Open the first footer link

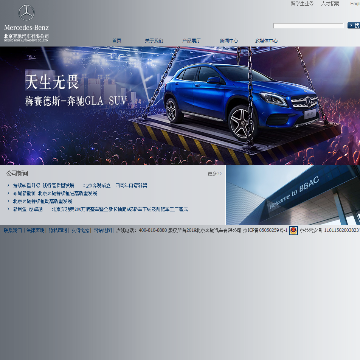(x=13, y=230)
